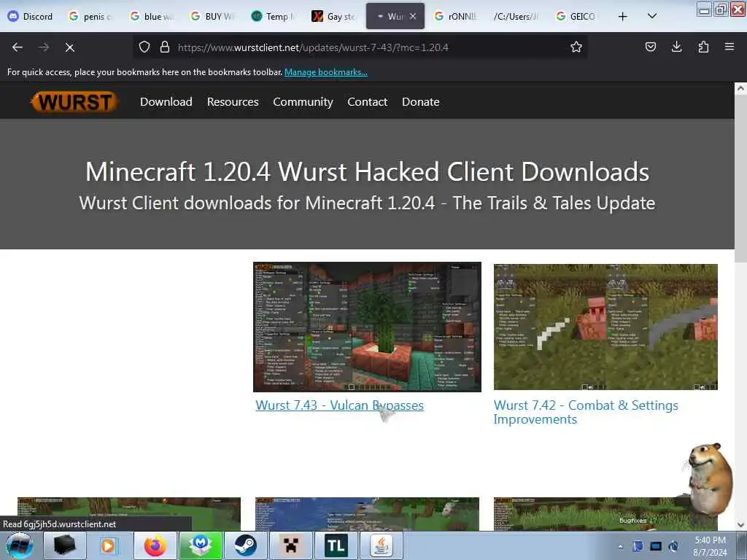Click the Manage bookmarks link

tap(326, 72)
